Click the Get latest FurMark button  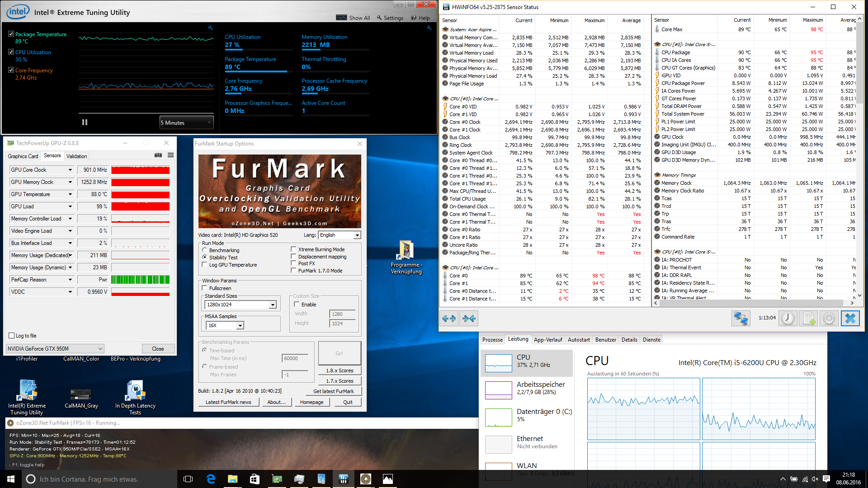pyautogui.click(x=334, y=391)
